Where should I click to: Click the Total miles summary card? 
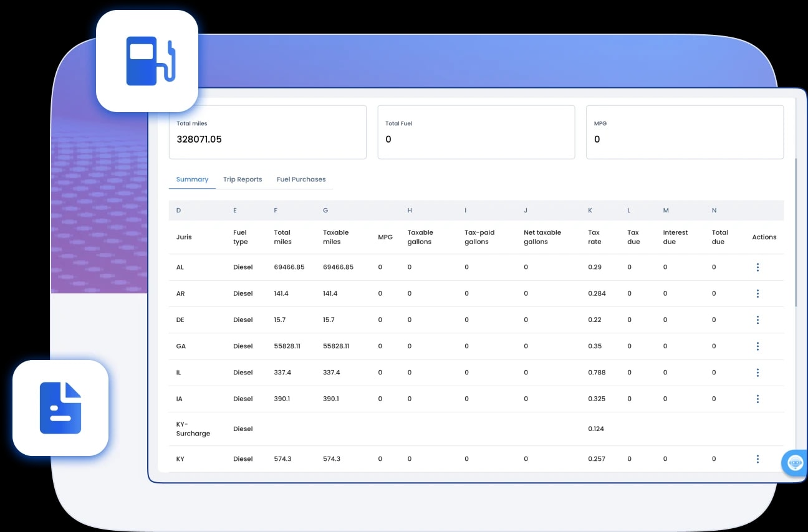click(x=267, y=132)
